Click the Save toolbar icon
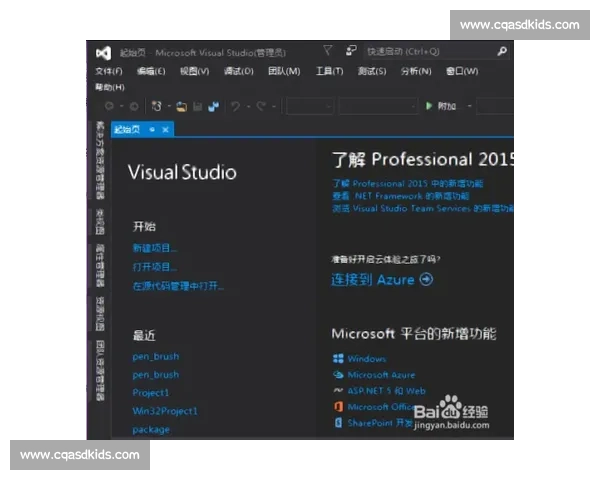This screenshot has height=480, width=600. (197, 106)
